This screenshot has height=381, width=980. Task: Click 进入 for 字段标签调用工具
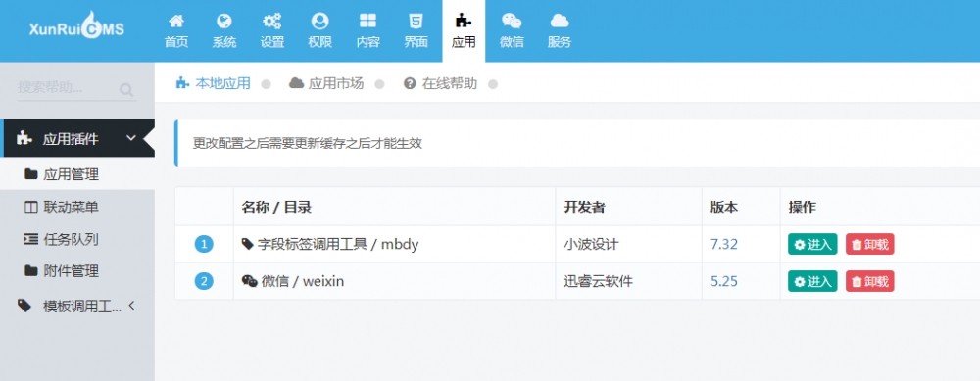coord(812,244)
